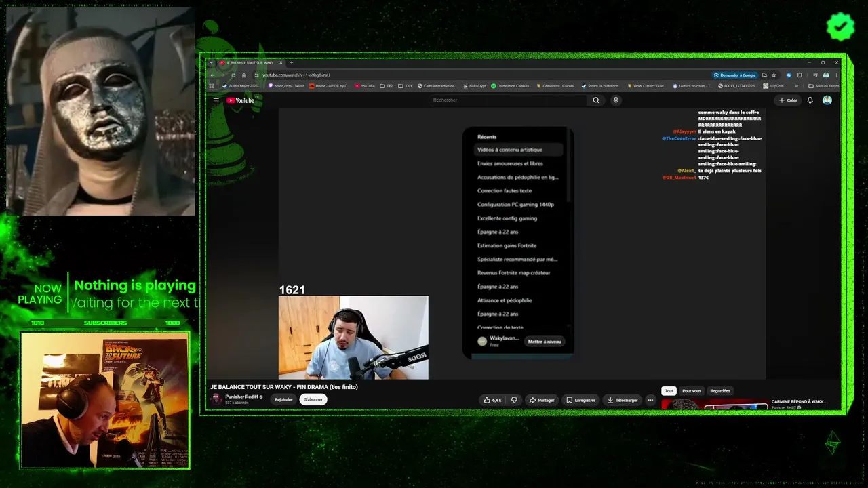Click the video title 'JE BALANCE TOUT SUR WAKY'
The image size is (868, 488).
(284, 387)
